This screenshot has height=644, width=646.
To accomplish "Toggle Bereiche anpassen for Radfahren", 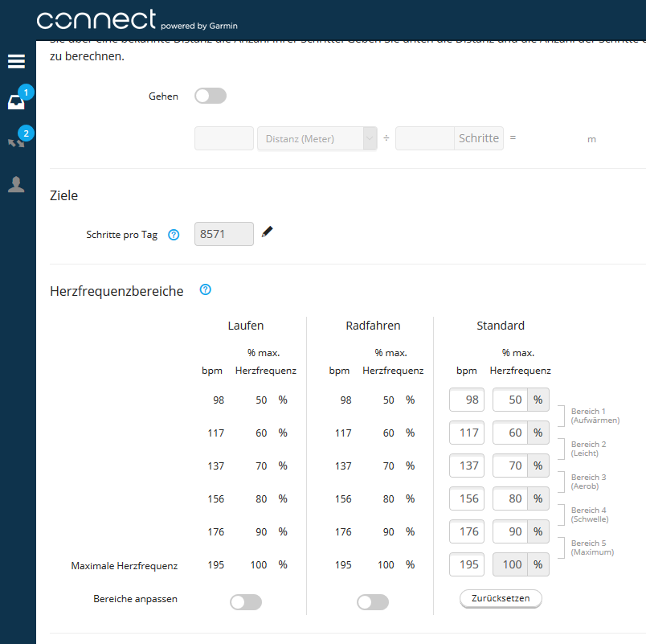I will click(x=373, y=602).
